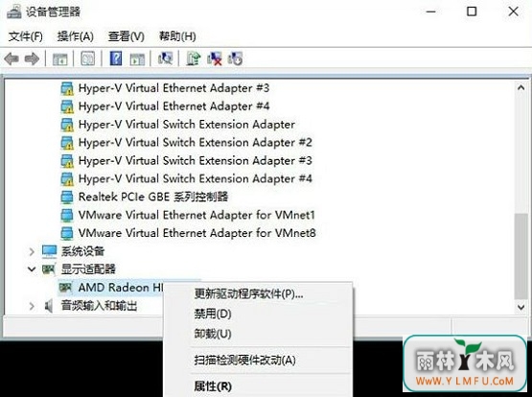Expand the 系统设备 tree node

click(x=32, y=252)
